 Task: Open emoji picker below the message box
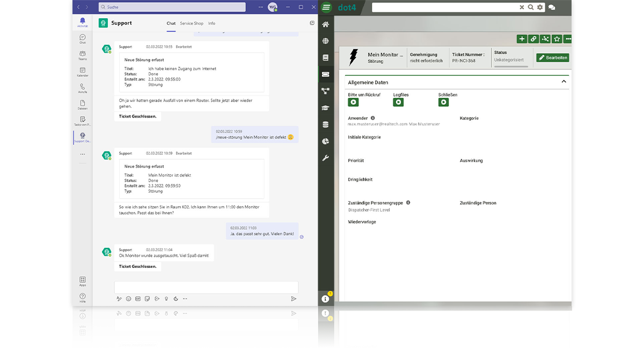[x=128, y=299]
